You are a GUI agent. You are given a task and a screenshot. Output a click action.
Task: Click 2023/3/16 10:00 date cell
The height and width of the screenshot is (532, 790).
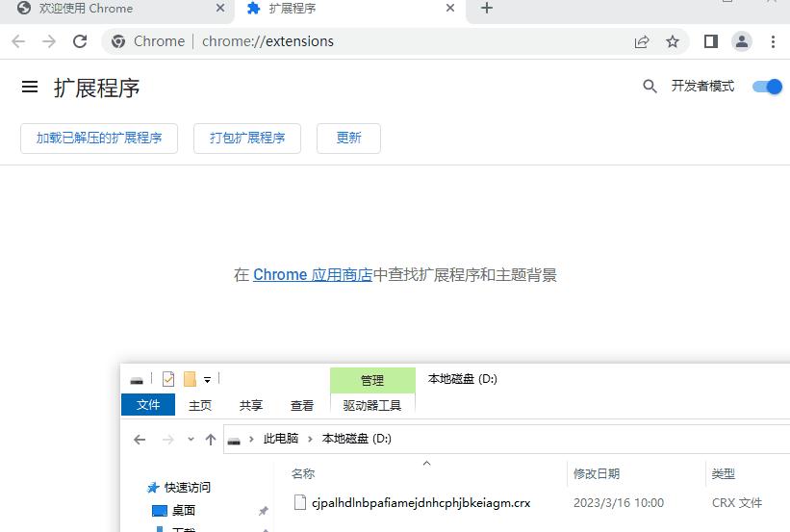618,503
